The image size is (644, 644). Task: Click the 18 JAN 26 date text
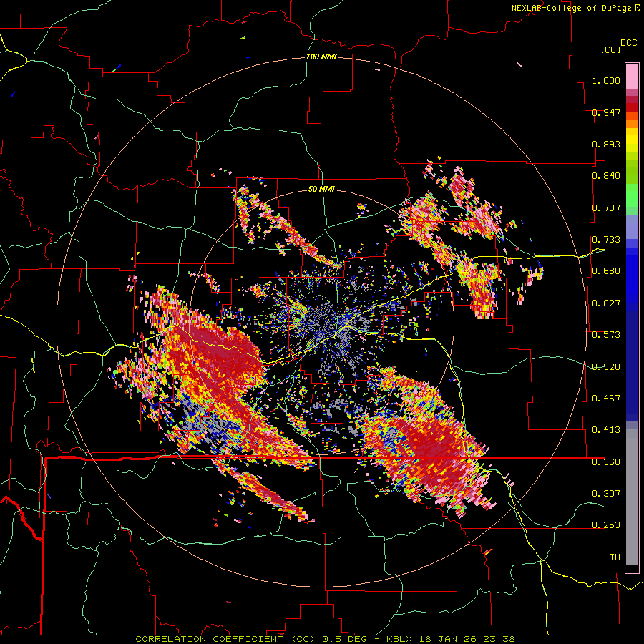[x=448, y=639]
